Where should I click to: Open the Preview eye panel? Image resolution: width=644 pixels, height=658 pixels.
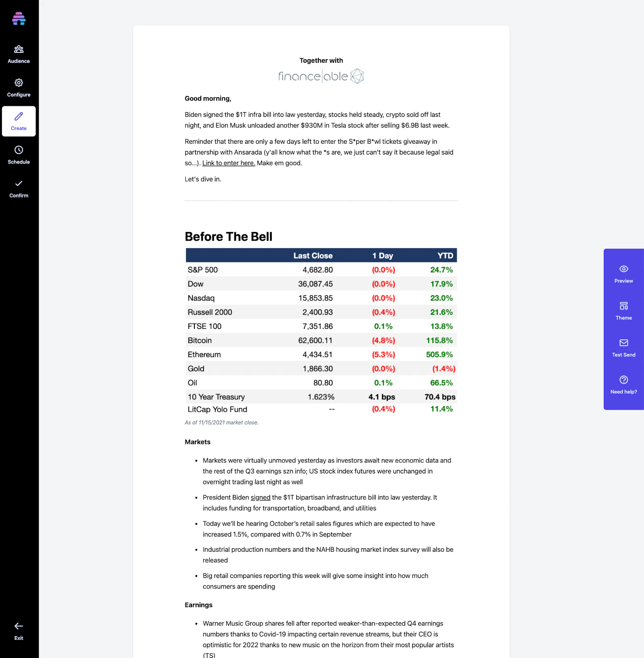(623, 274)
